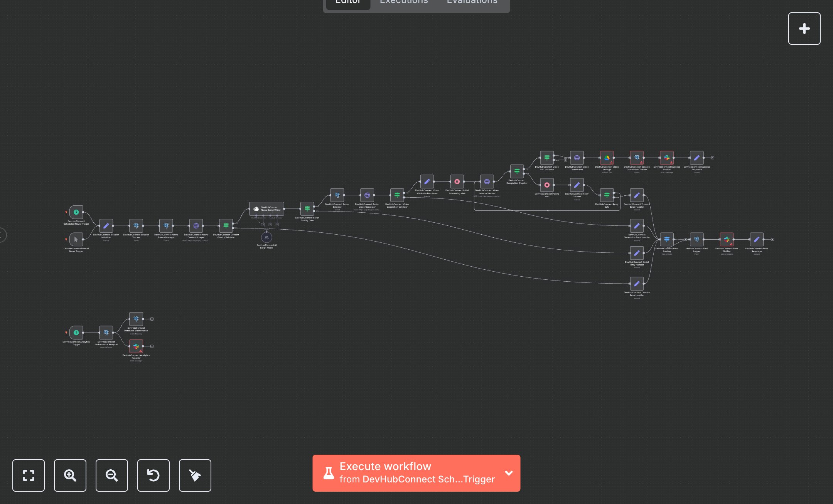Select the Polling Wait pause node
The image size is (833, 504).
pos(547,185)
